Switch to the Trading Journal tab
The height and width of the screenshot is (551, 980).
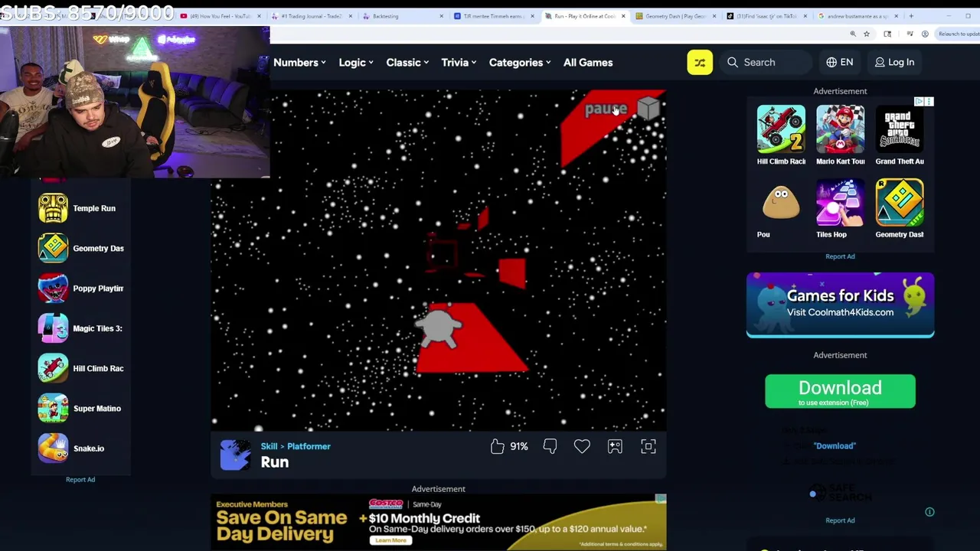[312, 15]
